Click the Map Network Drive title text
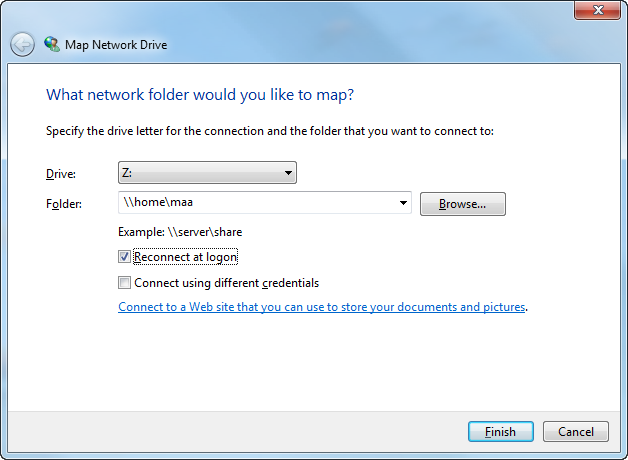628x460 pixels. coord(116,45)
